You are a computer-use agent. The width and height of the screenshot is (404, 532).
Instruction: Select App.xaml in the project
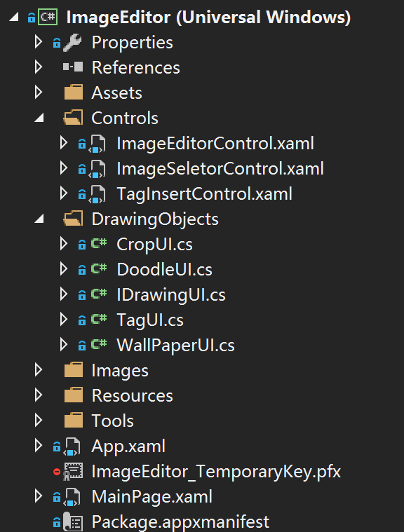click(128, 446)
